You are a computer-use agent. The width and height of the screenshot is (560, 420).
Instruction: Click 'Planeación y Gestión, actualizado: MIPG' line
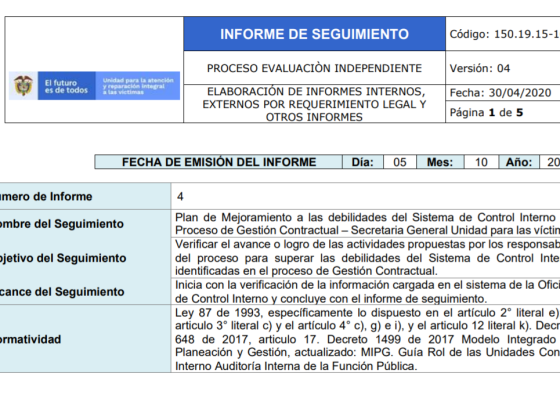coord(368,352)
